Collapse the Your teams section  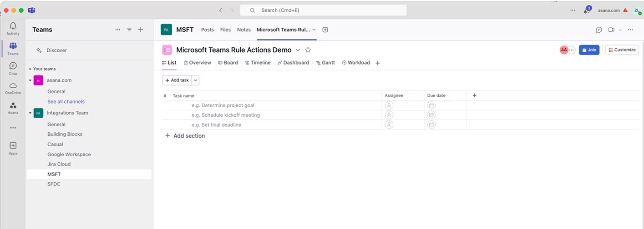(x=30, y=69)
